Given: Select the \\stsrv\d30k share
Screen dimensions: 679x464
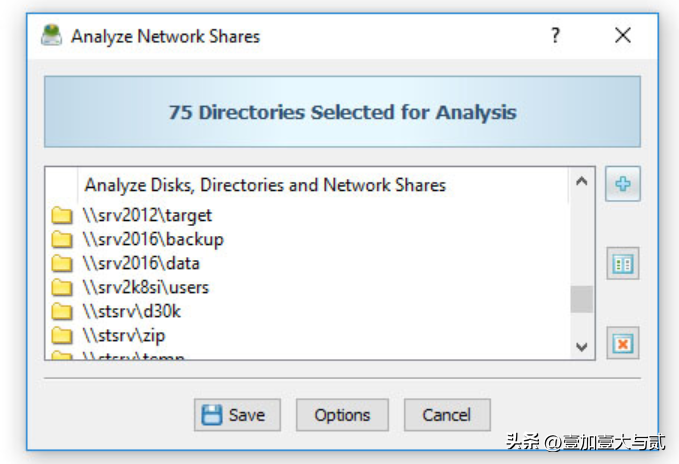Looking at the screenshot, I should [132, 312].
